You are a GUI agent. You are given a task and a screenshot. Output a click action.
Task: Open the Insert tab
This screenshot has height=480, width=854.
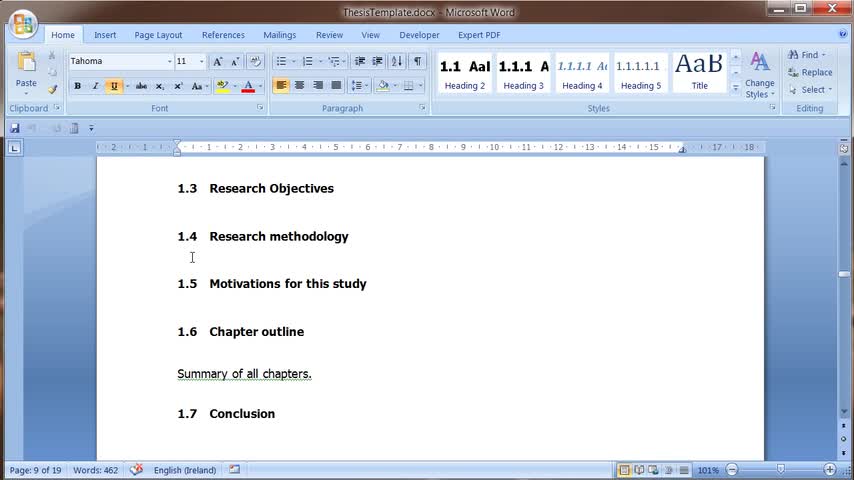(x=105, y=35)
